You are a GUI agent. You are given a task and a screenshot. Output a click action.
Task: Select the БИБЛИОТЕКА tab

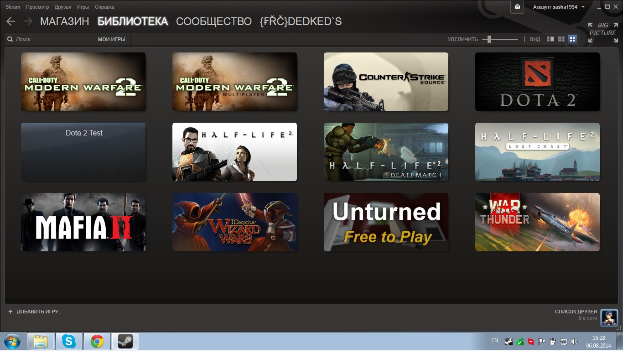(x=133, y=21)
